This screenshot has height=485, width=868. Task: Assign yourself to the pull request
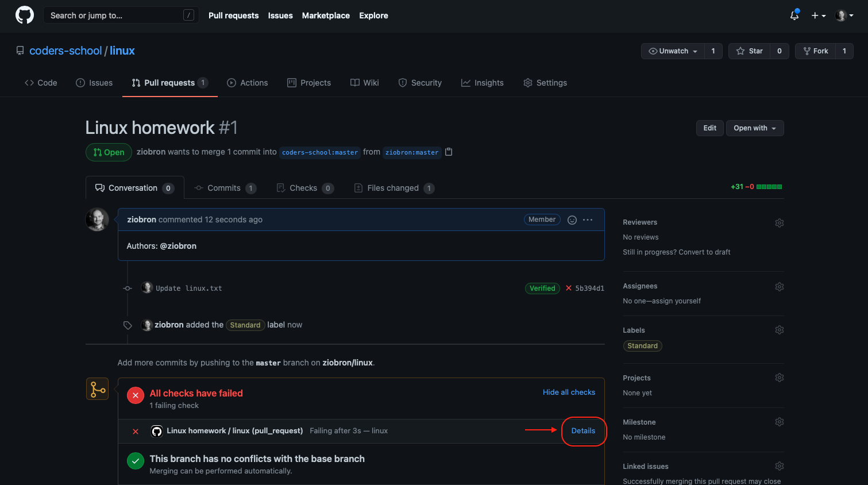[x=677, y=301]
